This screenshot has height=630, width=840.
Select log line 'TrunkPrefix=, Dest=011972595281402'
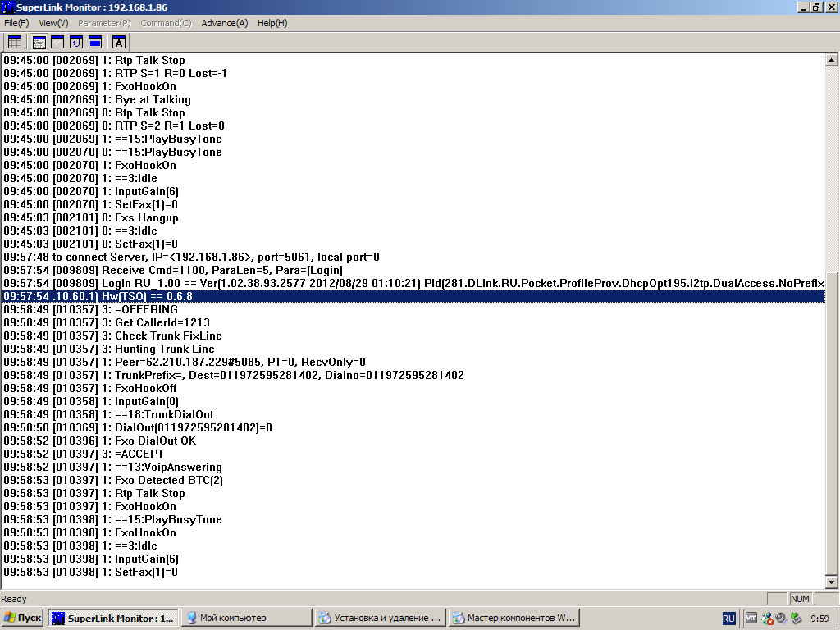coord(413,375)
